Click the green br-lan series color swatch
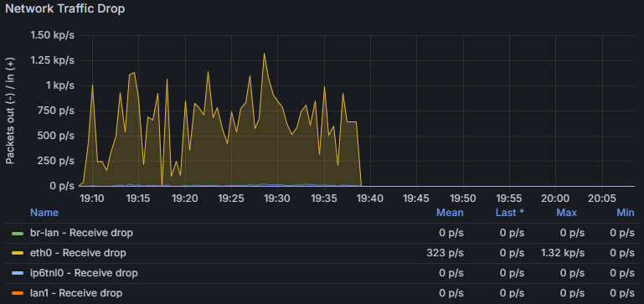 18,234
